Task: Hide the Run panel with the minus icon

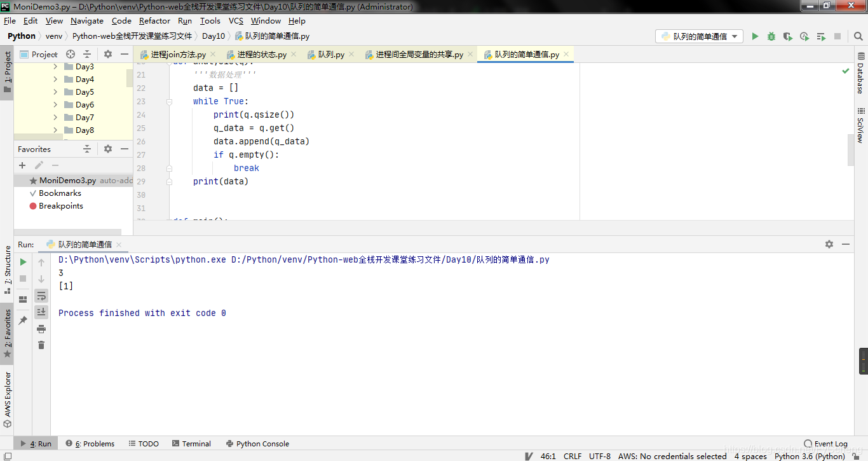Action: [x=846, y=244]
